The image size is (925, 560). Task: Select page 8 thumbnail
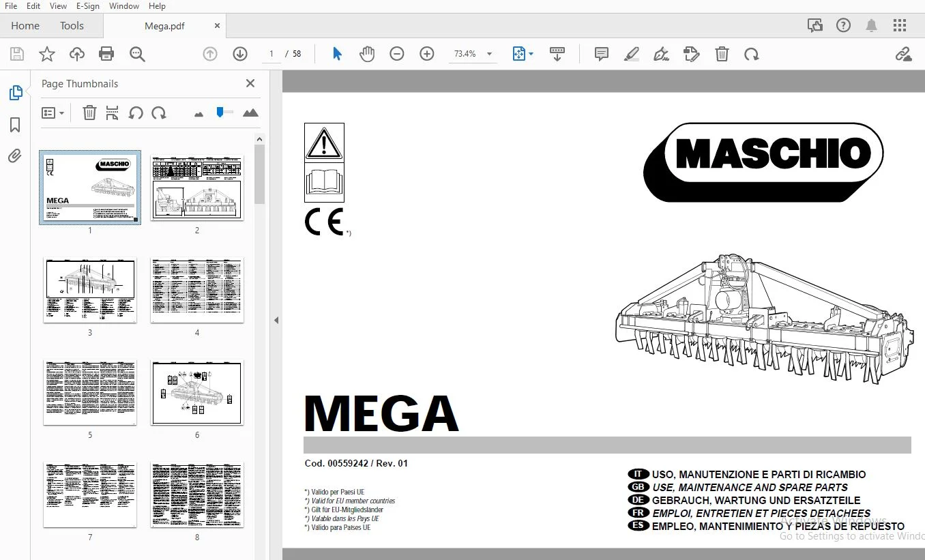coord(197,495)
